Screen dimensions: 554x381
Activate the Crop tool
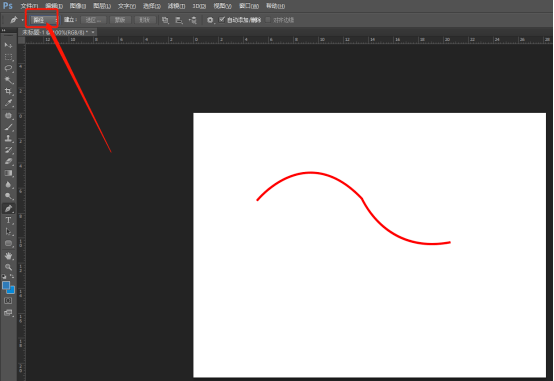[8, 92]
